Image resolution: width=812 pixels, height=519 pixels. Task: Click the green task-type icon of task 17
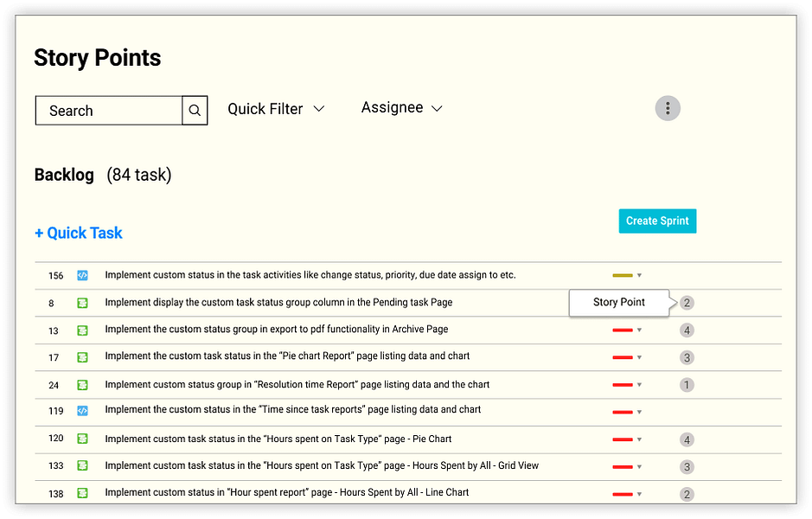pos(82,357)
